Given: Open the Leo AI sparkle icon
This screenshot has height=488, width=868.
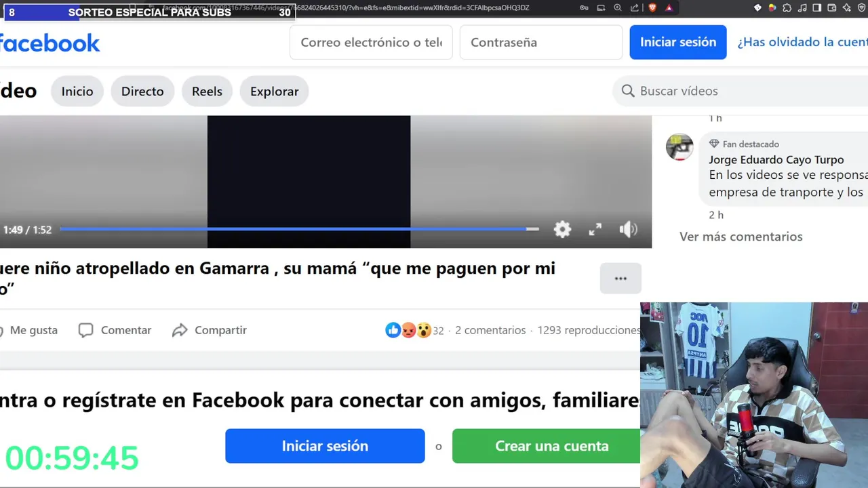Looking at the screenshot, I should coord(847,7).
